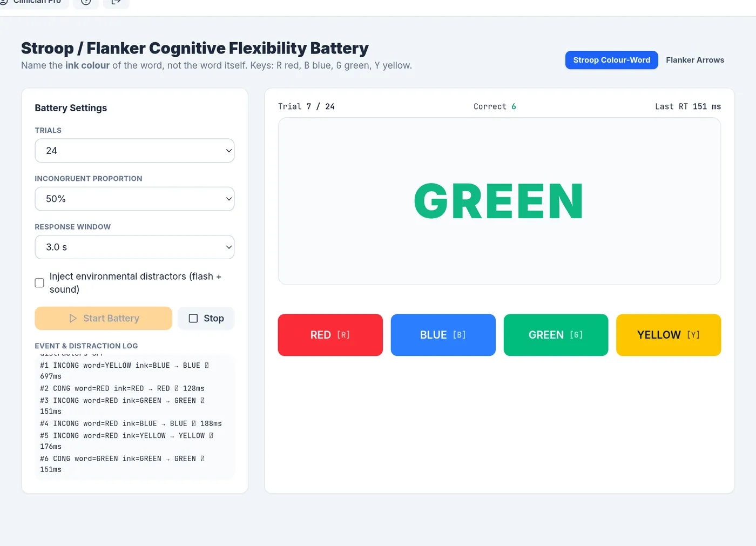Screen dimensions: 756x546
Task: Answer with the RED [R] colour button
Action: click(330, 335)
